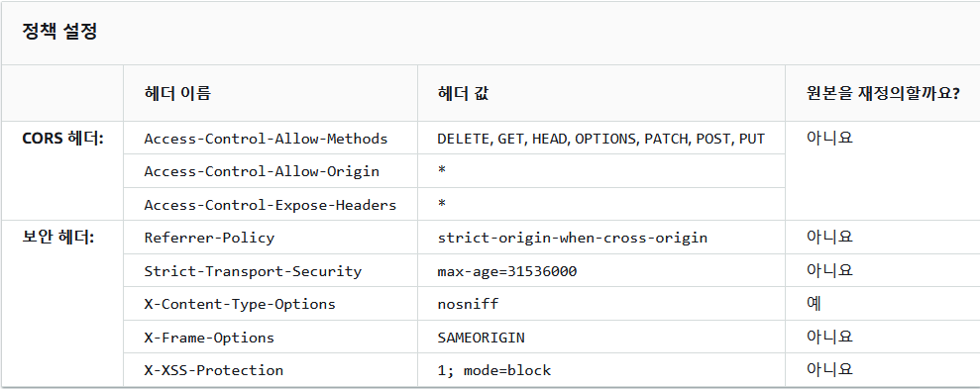The image size is (980, 389).
Task: Click the X-Content-Type-Options header name
Action: tap(240, 304)
